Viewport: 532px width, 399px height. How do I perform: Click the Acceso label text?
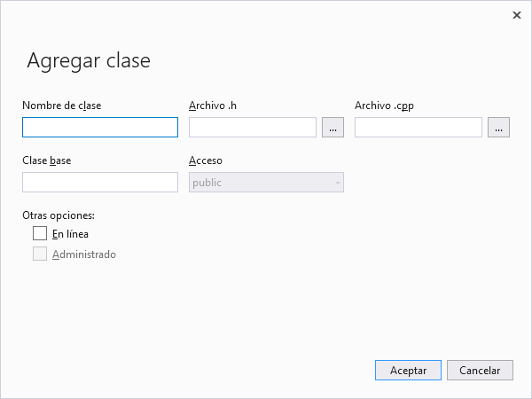206,160
